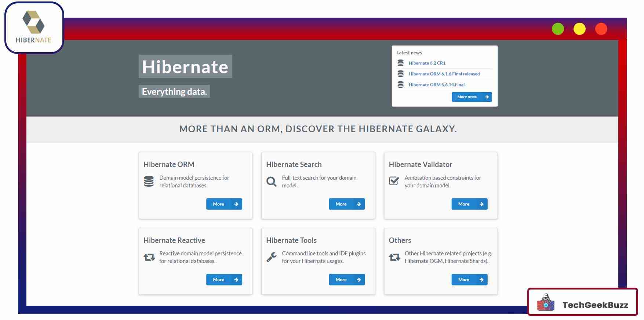
Task: Click More button under Hibernate Validator
Action: 469,204
